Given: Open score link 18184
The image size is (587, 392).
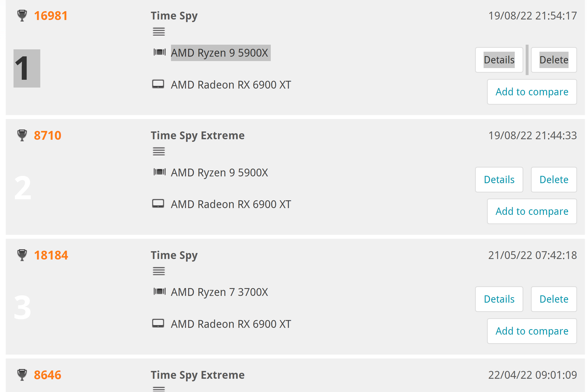Looking at the screenshot, I should (51, 255).
